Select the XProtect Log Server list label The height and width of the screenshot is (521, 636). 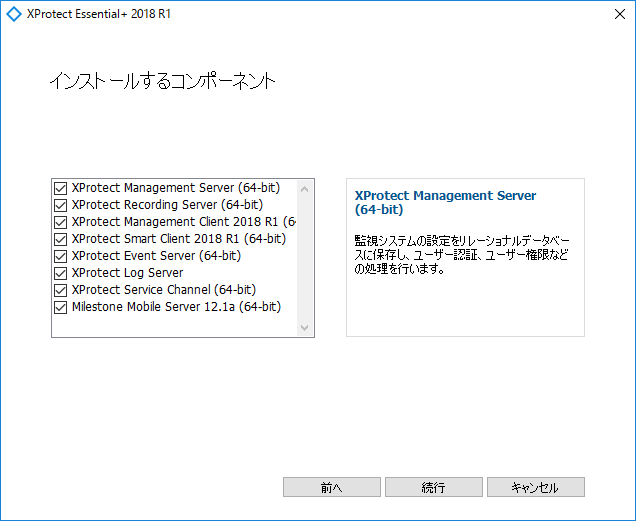[x=127, y=273]
